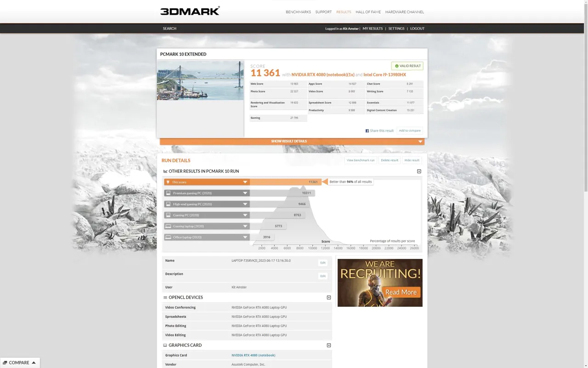Screen dimensions: 588x368
Task: Click the Intel Core i9-13980HX link in score header
Action: [385, 75]
